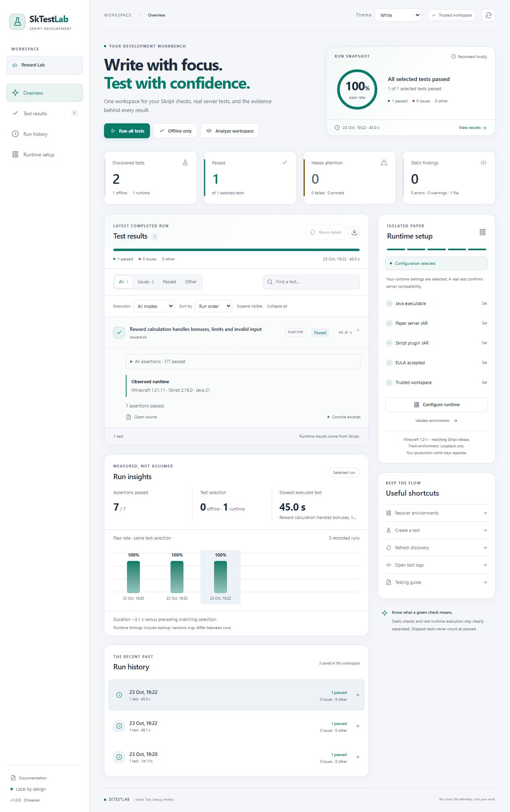Open the Theme dropdown set to White
The height and width of the screenshot is (812, 510).
tap(398, 15)
